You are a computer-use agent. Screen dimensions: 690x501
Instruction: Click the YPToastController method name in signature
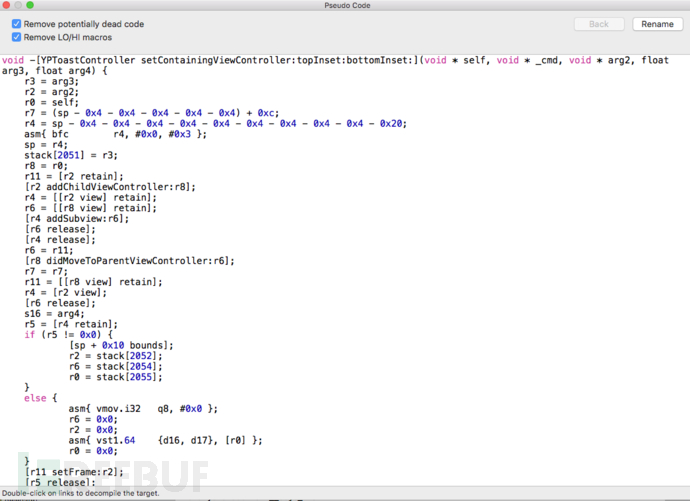(x=88, y=60)
